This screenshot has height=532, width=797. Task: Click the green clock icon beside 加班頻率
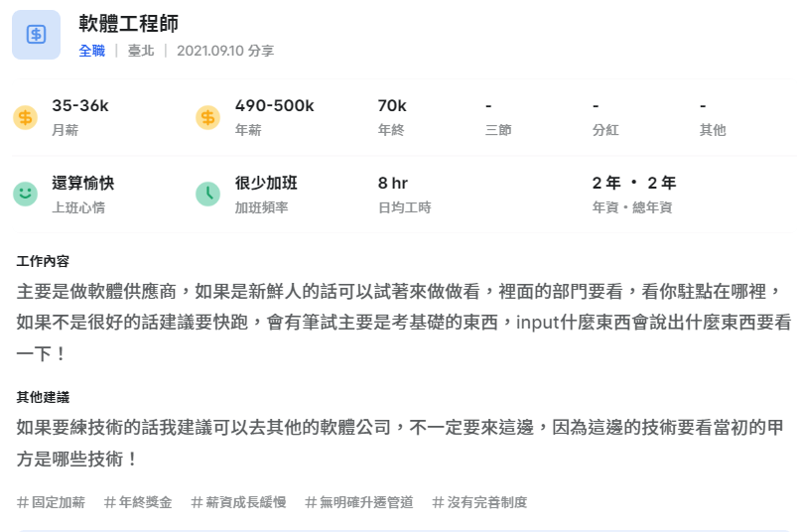tap(207, 195)
